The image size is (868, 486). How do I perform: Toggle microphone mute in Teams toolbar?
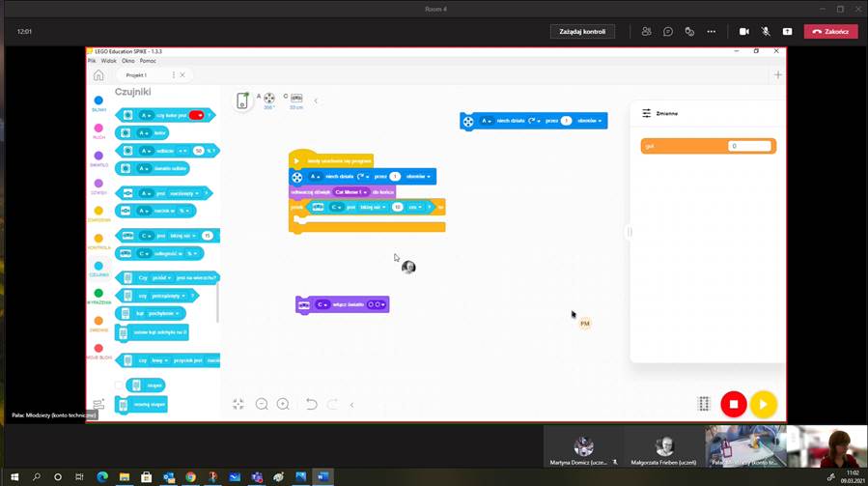(x=766, y=32)
